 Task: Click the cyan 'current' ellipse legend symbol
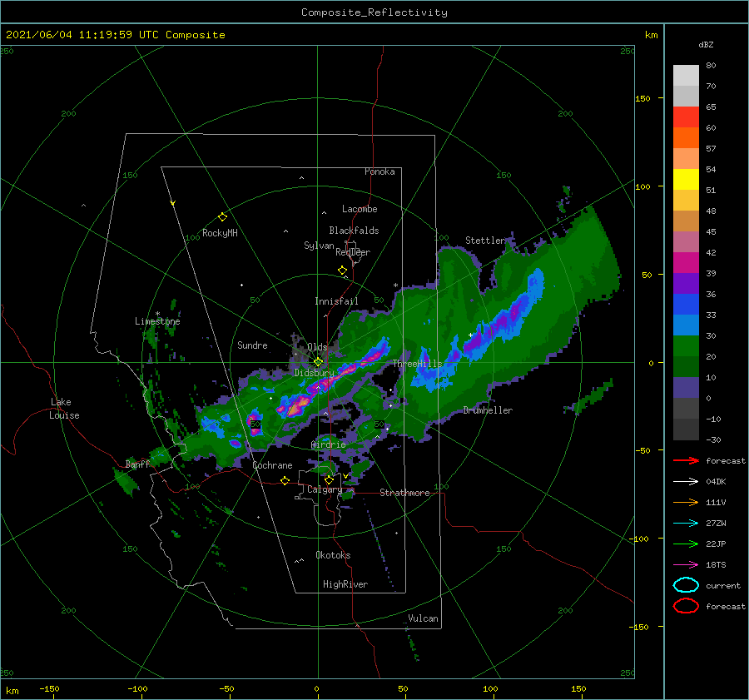point(686,585)
